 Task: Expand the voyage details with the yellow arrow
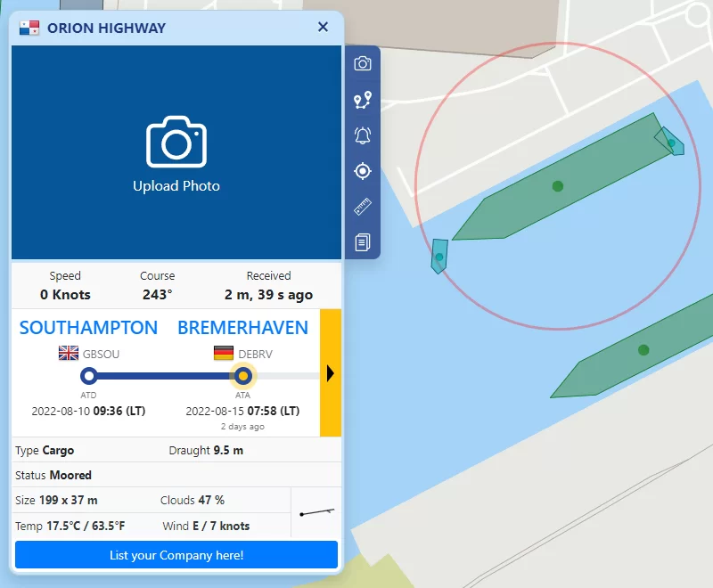coord(331,373)
